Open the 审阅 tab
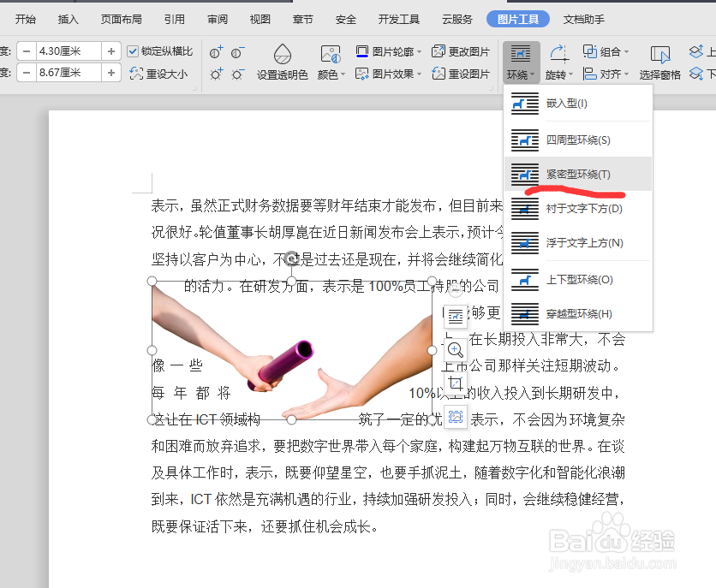716x588 pixels. tap(218, 19)
